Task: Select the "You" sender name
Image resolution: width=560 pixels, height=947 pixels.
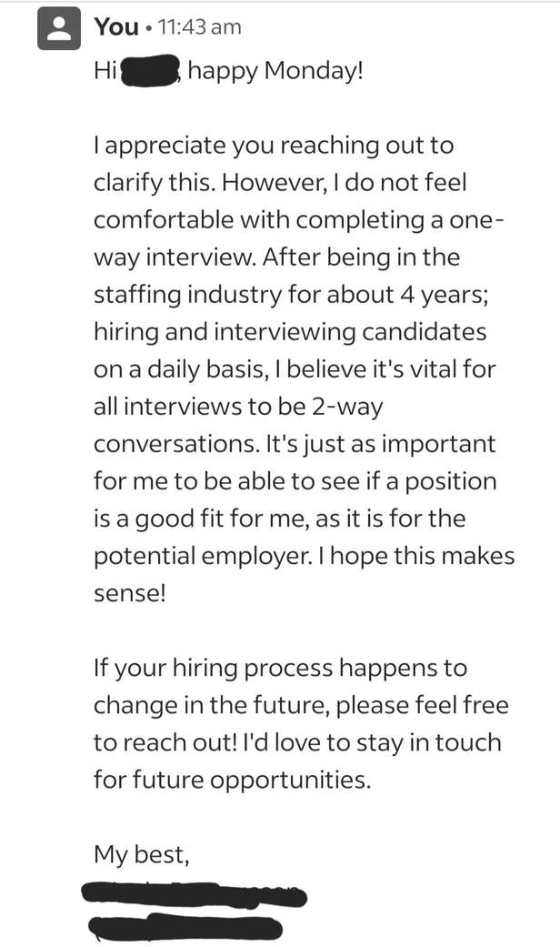Action: (x=116, y=27)
